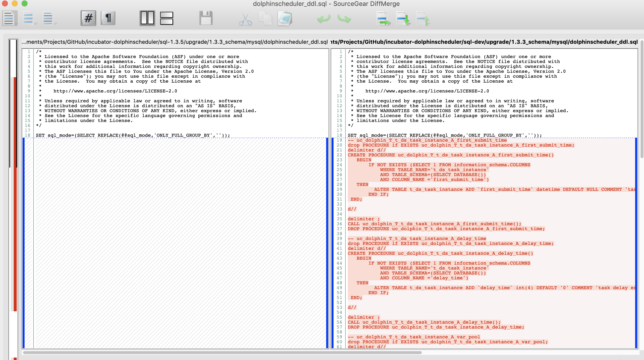Select the Show All lines view icon
644x360 pixels.
click(10, 18)
